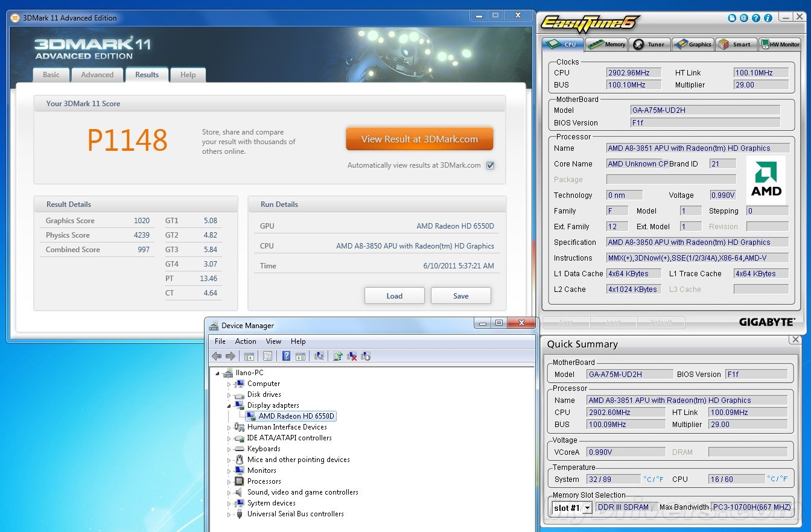Click the Device Manager blue Help toolbar icon

[x=287, y=356]
